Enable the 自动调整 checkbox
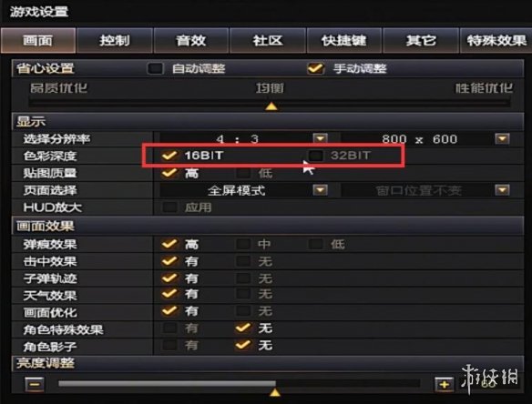 [x=155, y=68]
